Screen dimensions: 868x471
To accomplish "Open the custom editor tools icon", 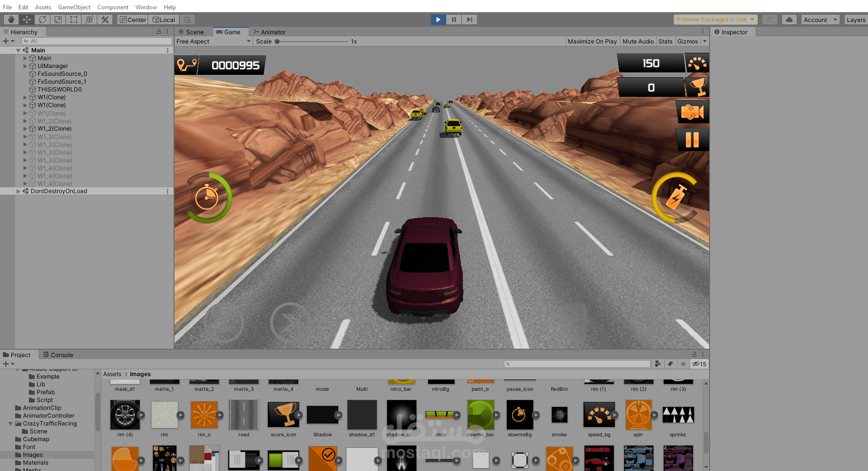I will [105, 20].
